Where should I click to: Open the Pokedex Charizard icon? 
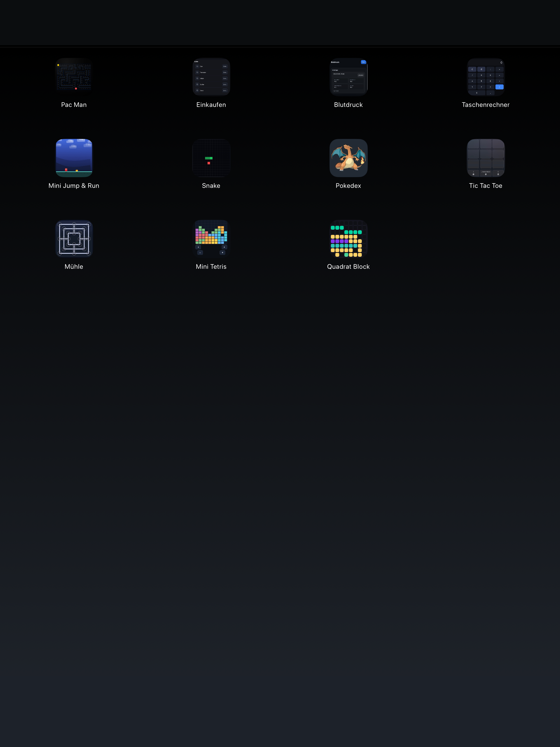pyautogui.click(x=349, y=158)
